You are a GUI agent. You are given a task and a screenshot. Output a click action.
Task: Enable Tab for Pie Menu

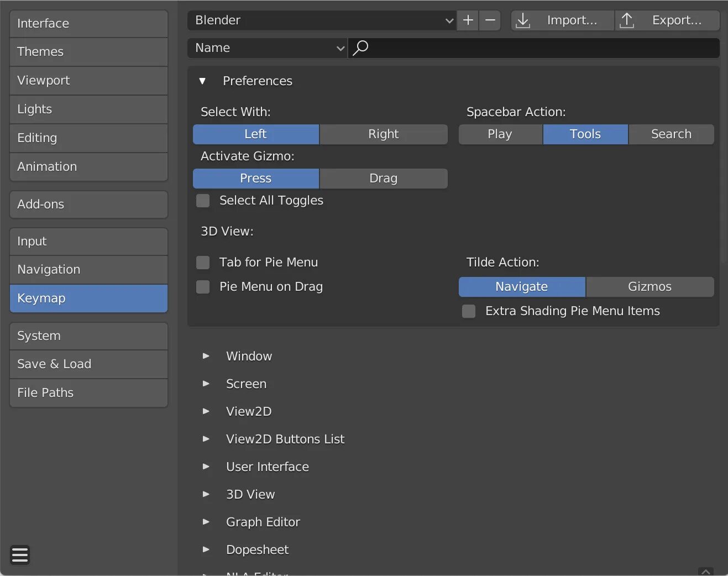(x=203, y=263)
